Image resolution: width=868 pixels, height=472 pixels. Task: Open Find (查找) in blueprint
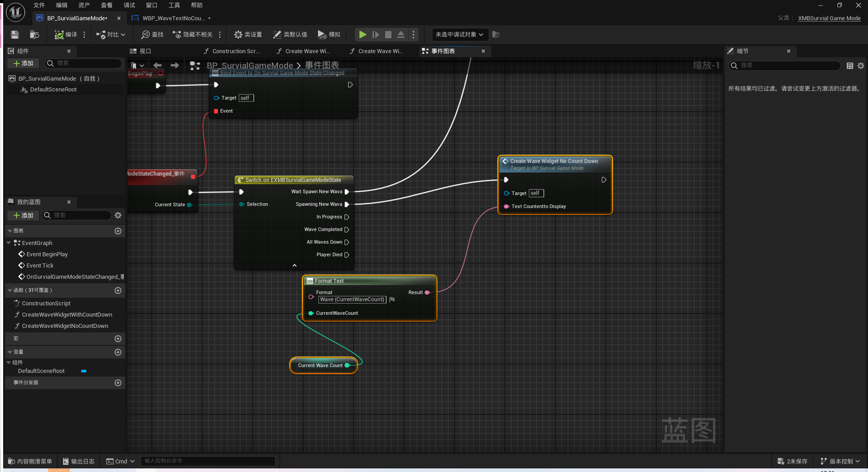pyautogui.click(x=152, y=35)
